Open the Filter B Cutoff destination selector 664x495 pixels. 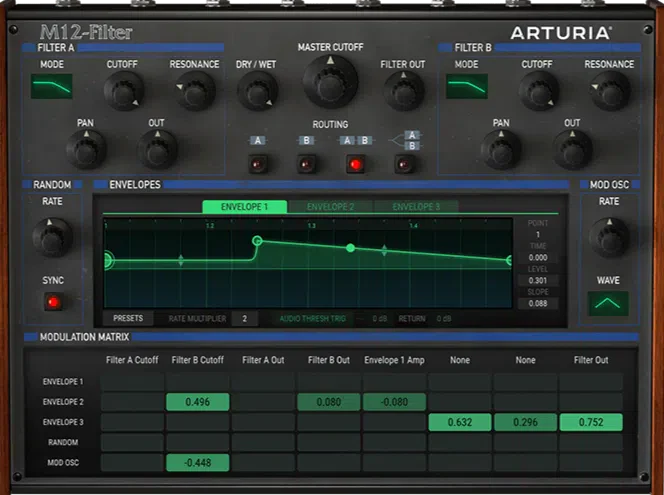click(x=198, y=360)
